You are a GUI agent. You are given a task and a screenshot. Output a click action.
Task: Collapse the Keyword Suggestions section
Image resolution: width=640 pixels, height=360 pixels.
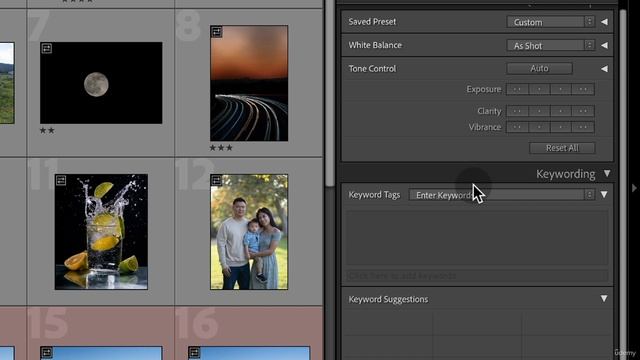point(604,299)
